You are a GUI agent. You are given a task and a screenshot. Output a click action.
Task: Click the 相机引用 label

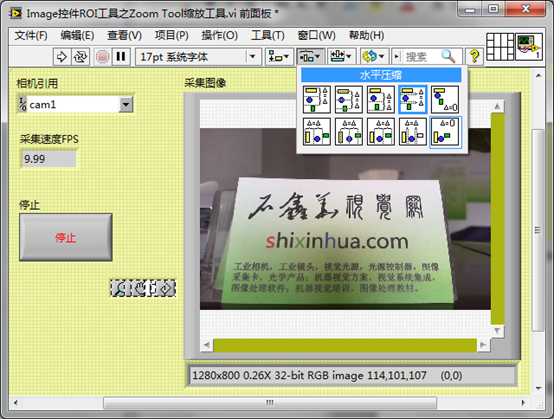pos(37,84)
